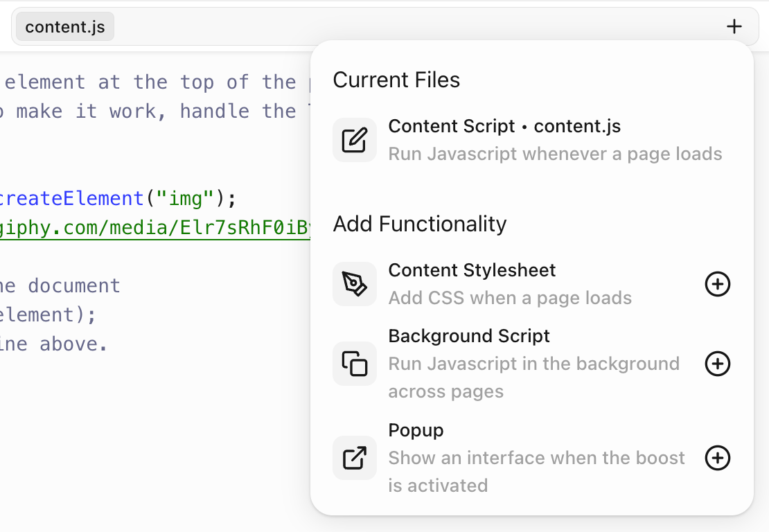The image size is (769, 532).
Task: Click the "make it work, handle the" comment
Action: [157, 112]
